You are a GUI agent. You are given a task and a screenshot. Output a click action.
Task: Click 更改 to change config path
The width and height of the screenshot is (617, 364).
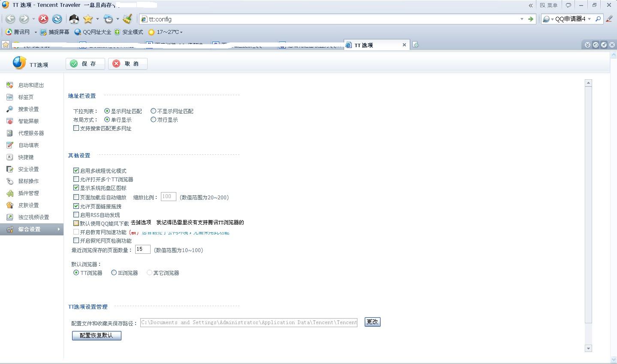[x=372, y=322]
